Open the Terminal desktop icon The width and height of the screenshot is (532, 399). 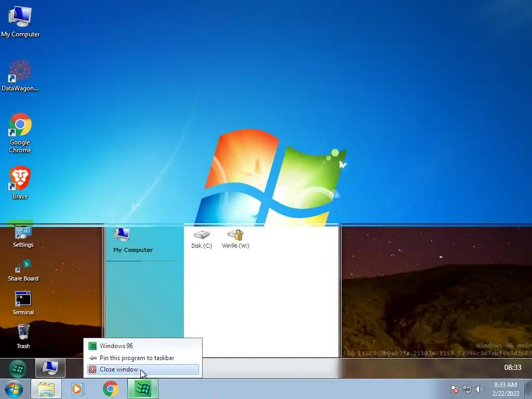pos(23,303)
